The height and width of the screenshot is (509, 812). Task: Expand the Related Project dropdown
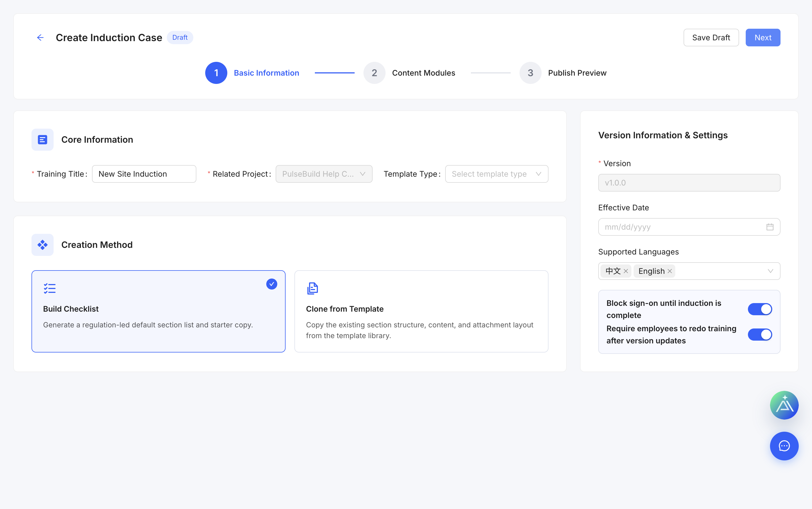(x=324, y=174)
